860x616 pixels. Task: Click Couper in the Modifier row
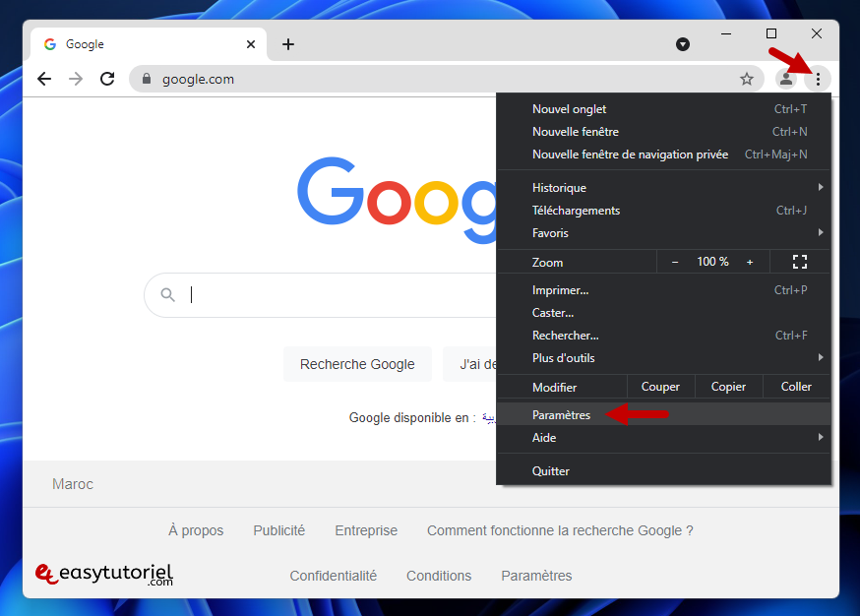660,387
